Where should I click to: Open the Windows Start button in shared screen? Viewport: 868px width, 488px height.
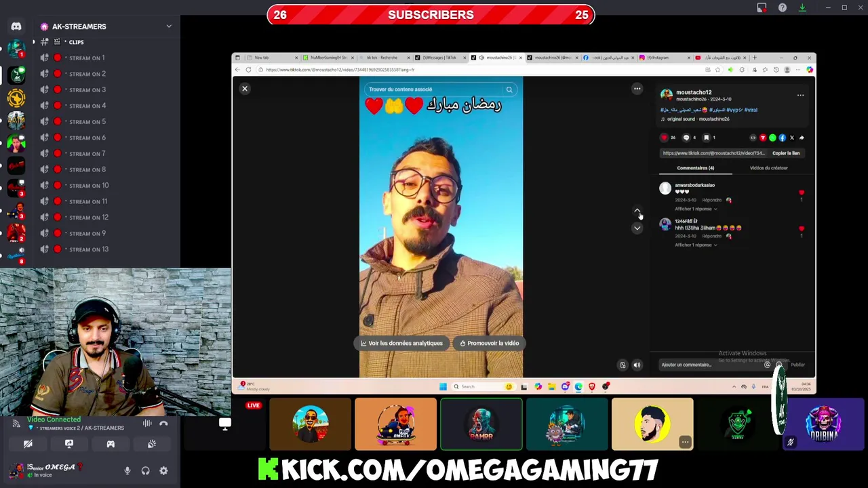click(x=443, y=386)
